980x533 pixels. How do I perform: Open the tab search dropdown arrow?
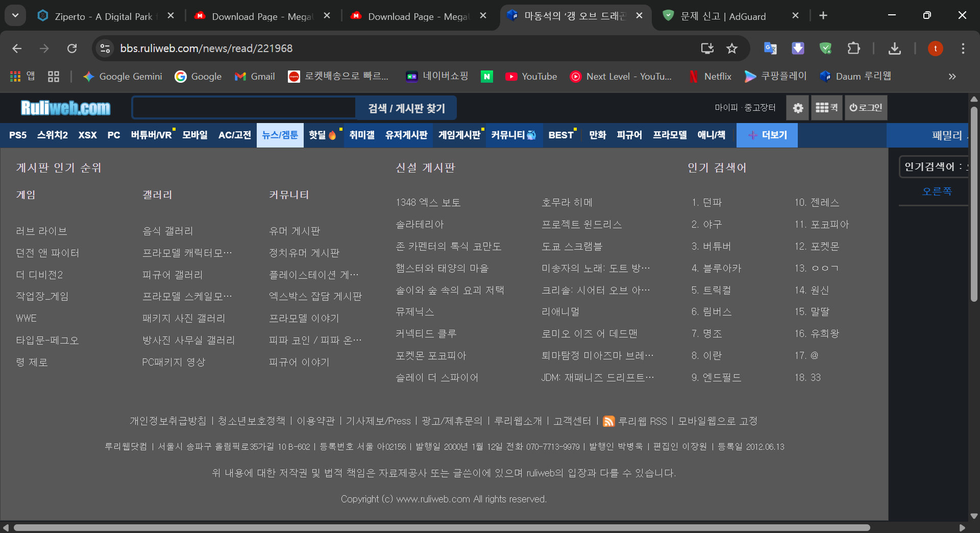(x=15, y=16)
